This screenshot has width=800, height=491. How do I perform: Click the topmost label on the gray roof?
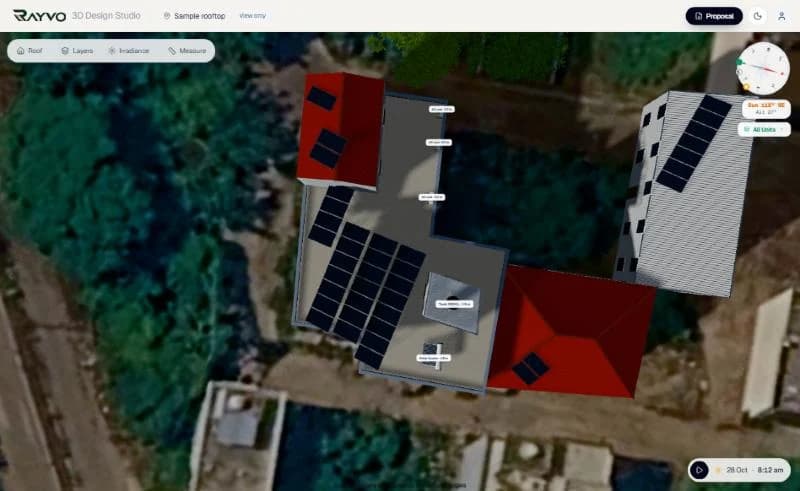click(x=441, y=109)
